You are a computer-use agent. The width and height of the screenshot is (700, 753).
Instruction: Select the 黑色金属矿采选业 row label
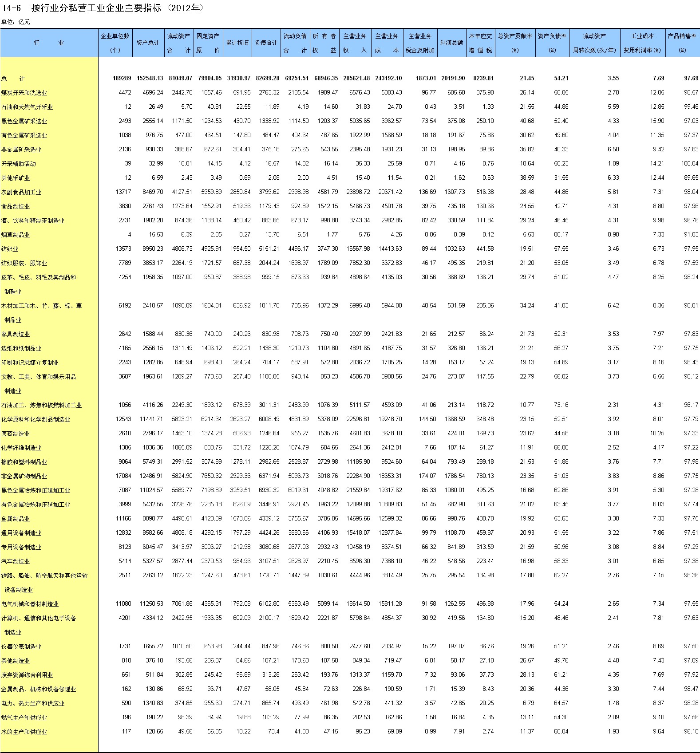click(x=24, y=121)
